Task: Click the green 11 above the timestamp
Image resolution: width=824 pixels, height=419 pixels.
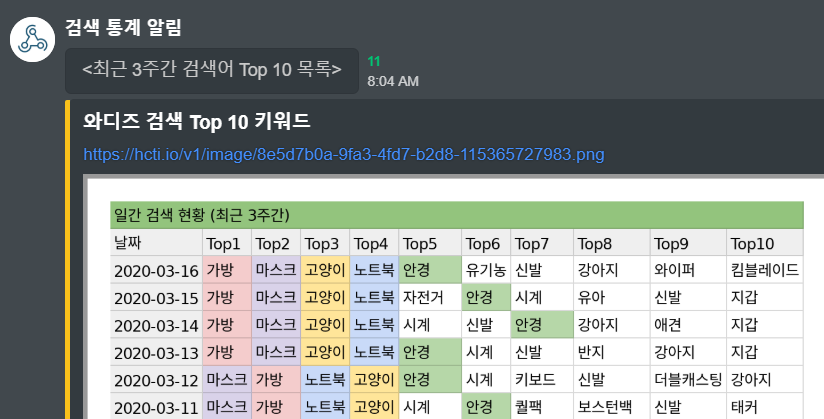Action: (374, 62)
